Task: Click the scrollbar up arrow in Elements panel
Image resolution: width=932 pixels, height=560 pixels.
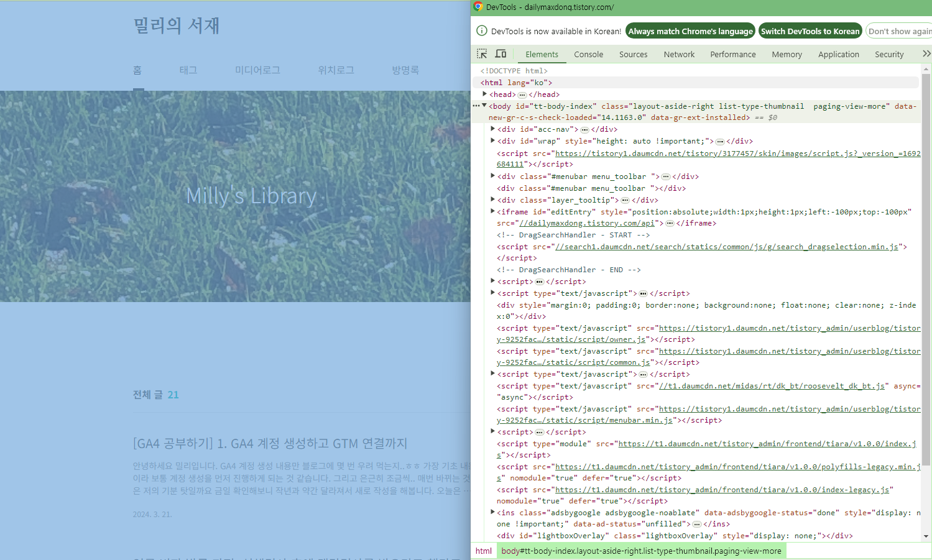Action: pos(926,68)
